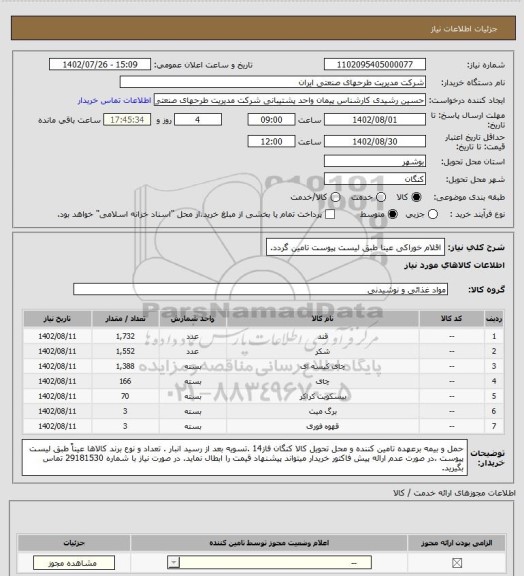Select the چای کیسه ای item row

pyautogui.click(x=263, y=366)
